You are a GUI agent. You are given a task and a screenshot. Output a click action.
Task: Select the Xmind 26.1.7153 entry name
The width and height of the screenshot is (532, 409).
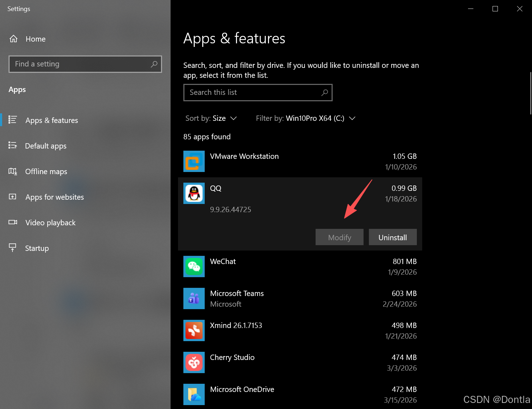pos(236,325)
